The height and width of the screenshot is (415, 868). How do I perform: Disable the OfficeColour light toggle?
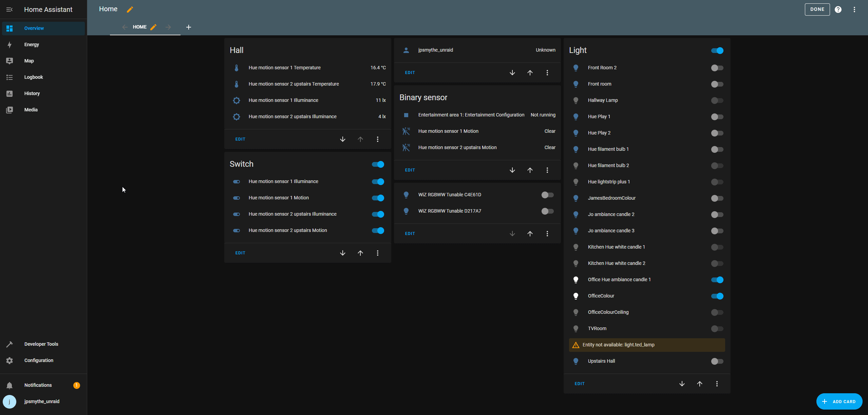click(717, 296)
